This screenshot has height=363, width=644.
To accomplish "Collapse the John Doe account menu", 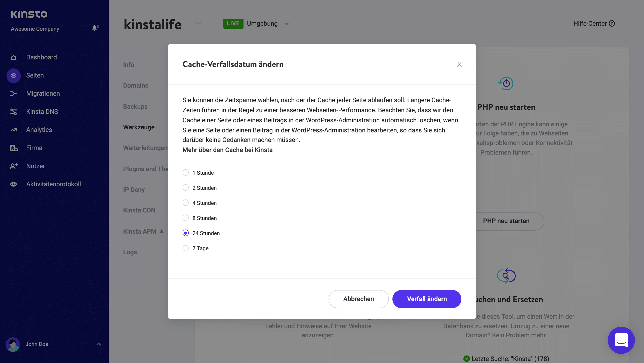I will (x=98, y=344).
